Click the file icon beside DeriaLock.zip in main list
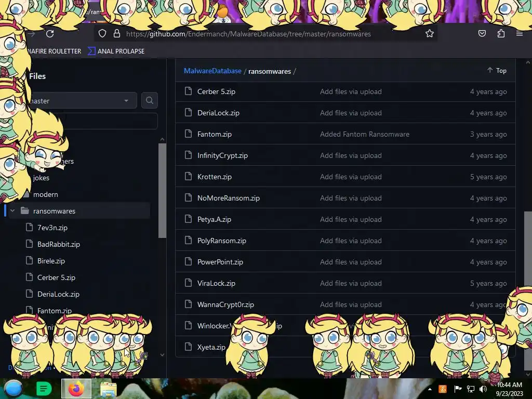 pyautogui.click(x=188, y=112)
